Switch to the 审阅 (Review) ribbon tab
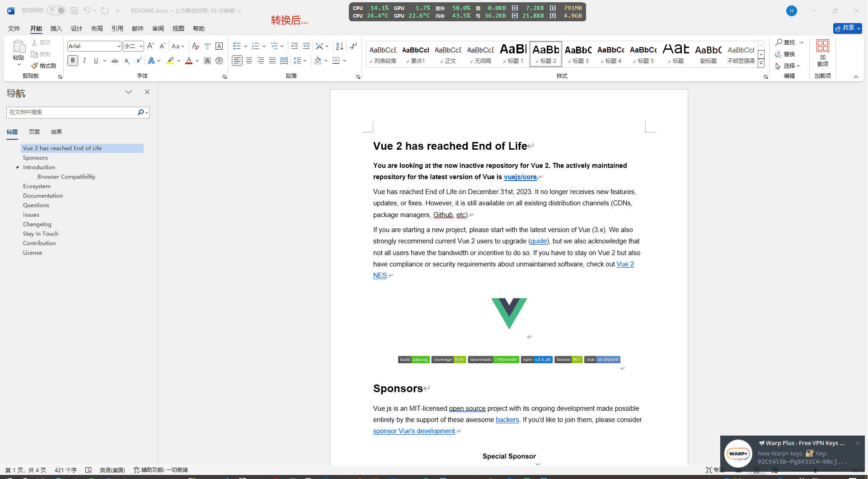Viewport: 868px width, 479px height. pos(158,28)
